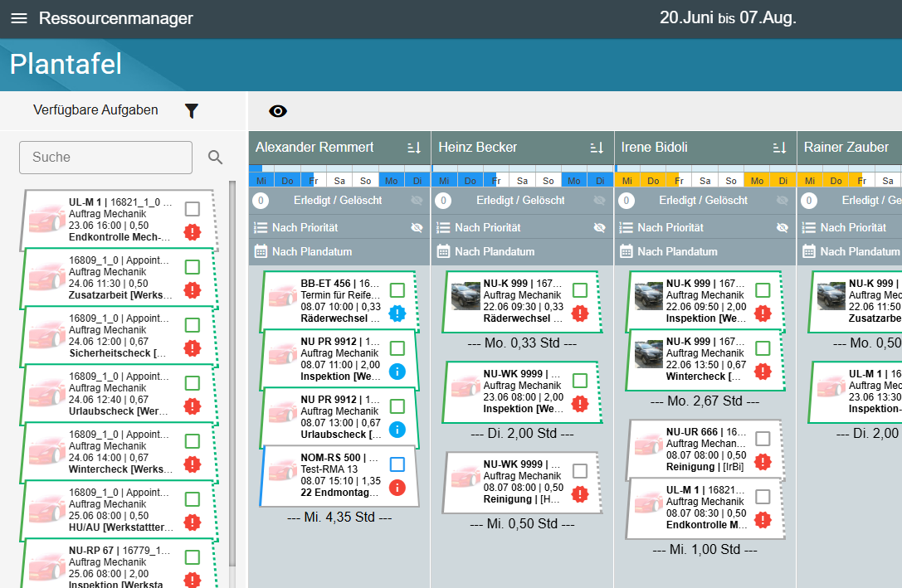Viewport: 902px width, 588px height.
Task: Expand Nach Plandatum in Alexander Remmert column
Action: click(x=339, y=252)
